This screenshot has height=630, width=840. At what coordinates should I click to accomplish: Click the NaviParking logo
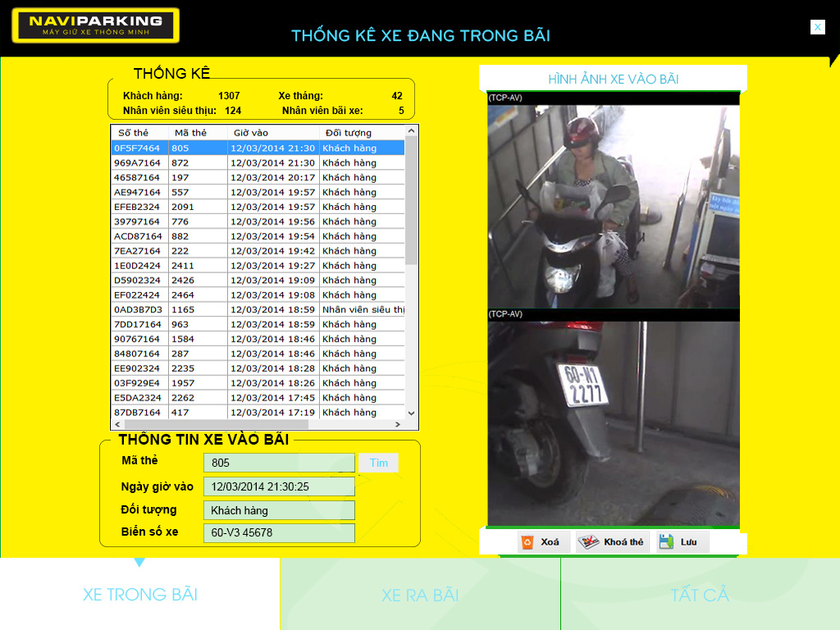(x=96, y=25)
